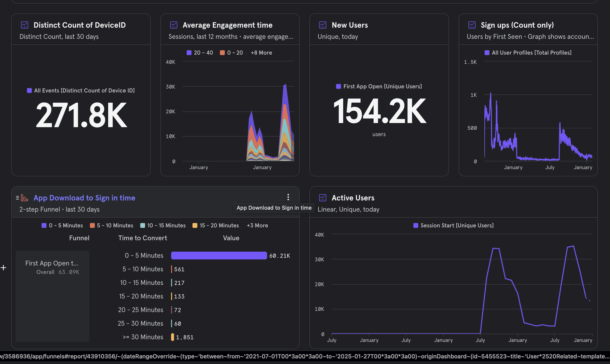
Task: Click the New Users insights icon
Action: click(x=323, y=25)
